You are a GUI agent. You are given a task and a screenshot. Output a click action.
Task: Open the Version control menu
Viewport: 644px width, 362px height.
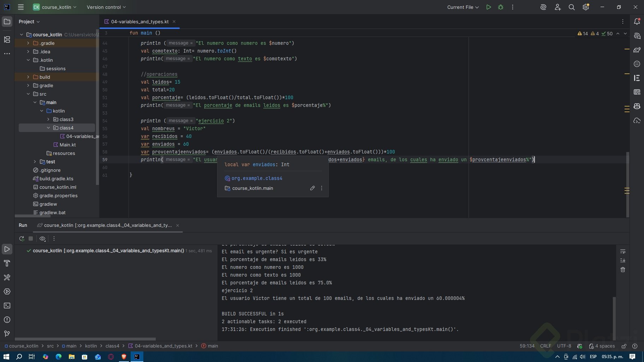coord(106,7)
